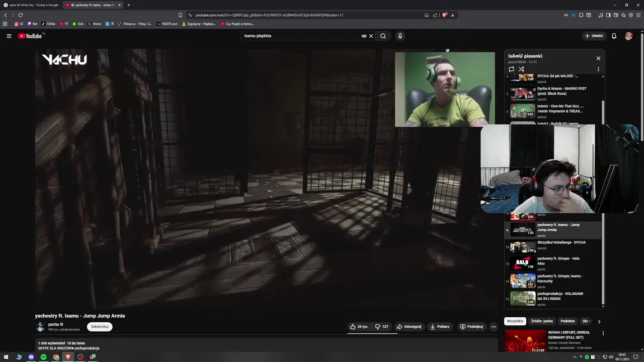Open Brave Shields lion icon

(444, 15)
